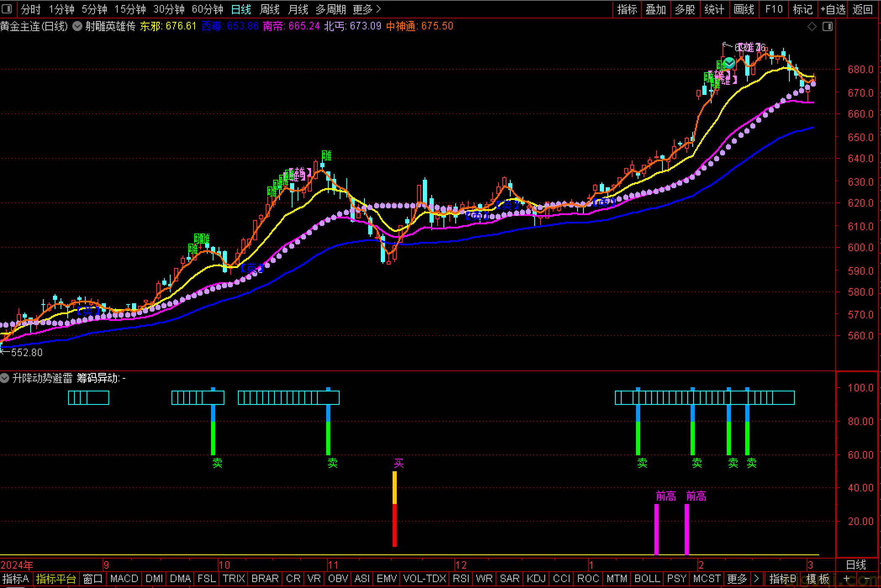This screenshot has height=588, width=881.
Task: Apply the CR indicator
Action: 293,579
